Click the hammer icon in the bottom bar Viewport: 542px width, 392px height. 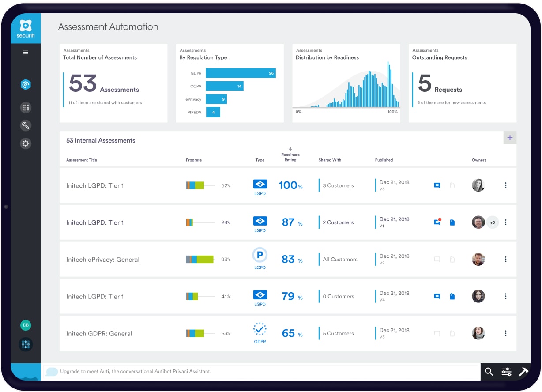(523, 372)
